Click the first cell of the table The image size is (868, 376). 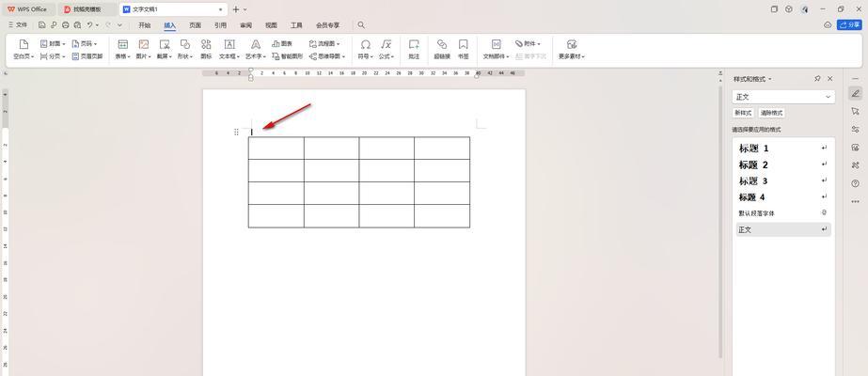tap(276, 149)
